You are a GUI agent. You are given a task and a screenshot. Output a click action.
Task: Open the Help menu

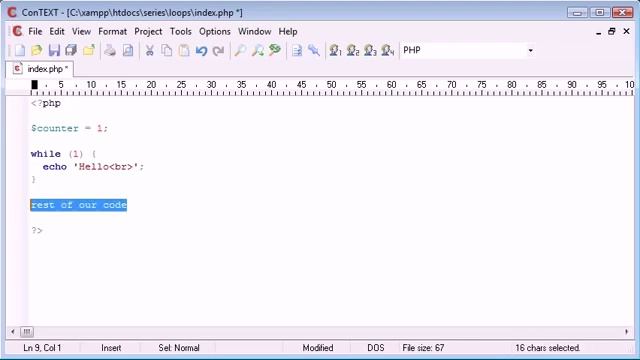click(288, 31)
